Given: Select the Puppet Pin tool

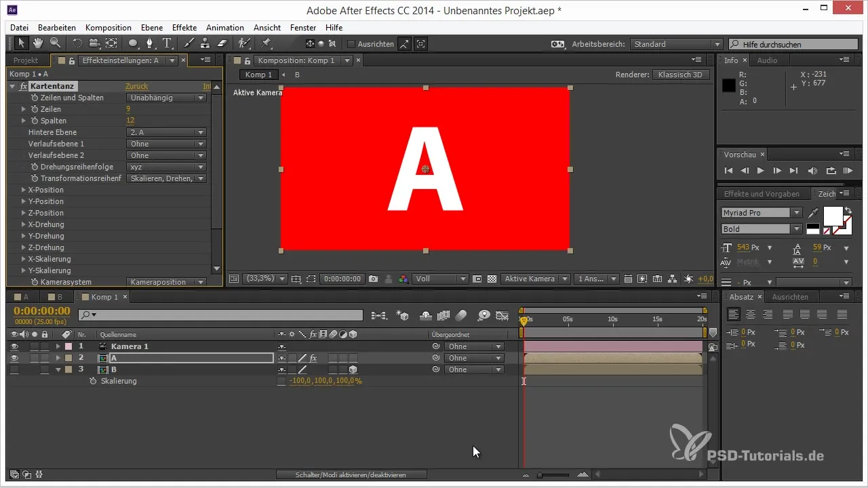Looking at the screenshot, I should point(266,43).
